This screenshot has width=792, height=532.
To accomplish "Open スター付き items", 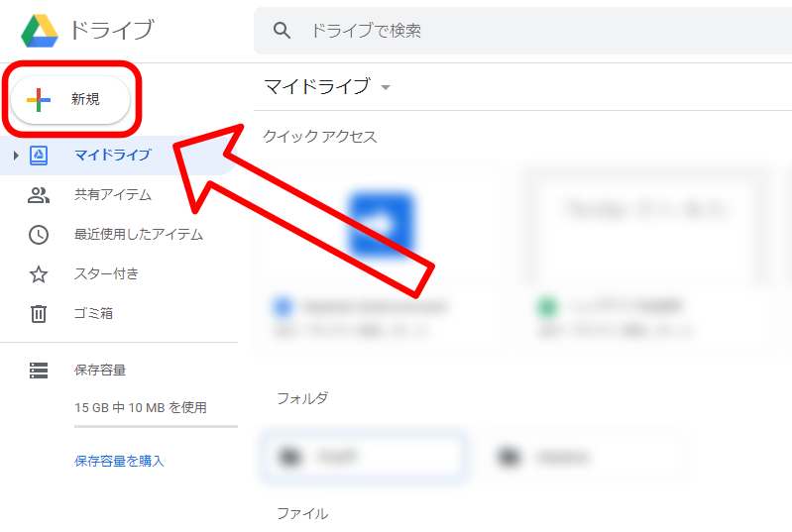I will pyautogui.click(x=107, y=273).
